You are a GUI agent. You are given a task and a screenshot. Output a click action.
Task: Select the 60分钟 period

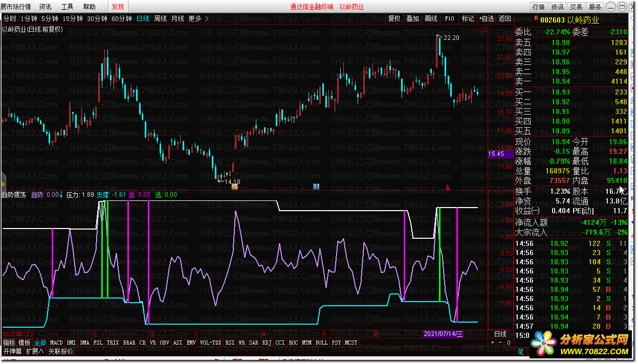122,18
